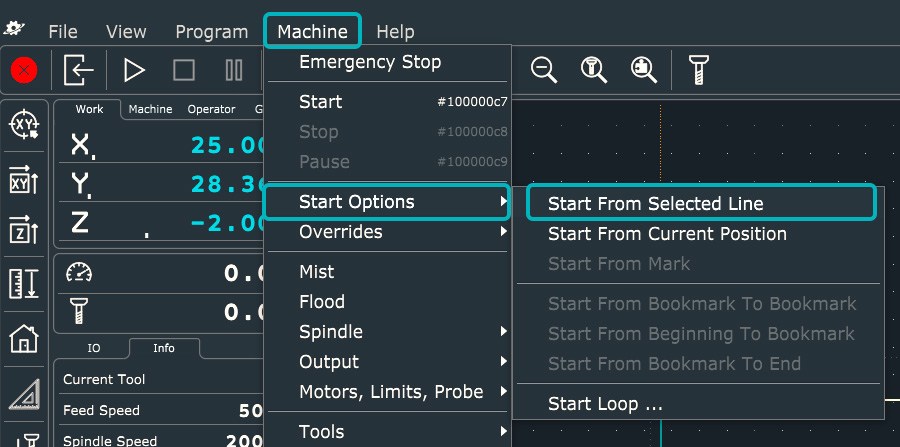The image size is (900, 447).
Task: Click the XY offset target sidebar icon
Action: coord(24,125)
